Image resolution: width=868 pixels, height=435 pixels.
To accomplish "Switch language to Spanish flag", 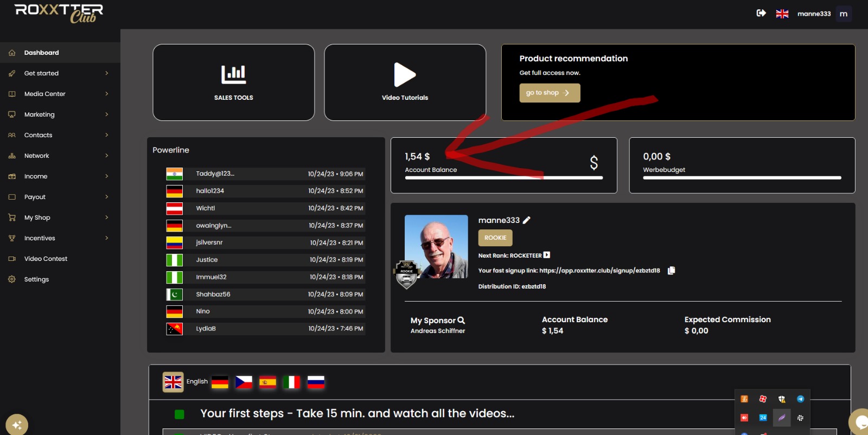I will coord(267,382).
